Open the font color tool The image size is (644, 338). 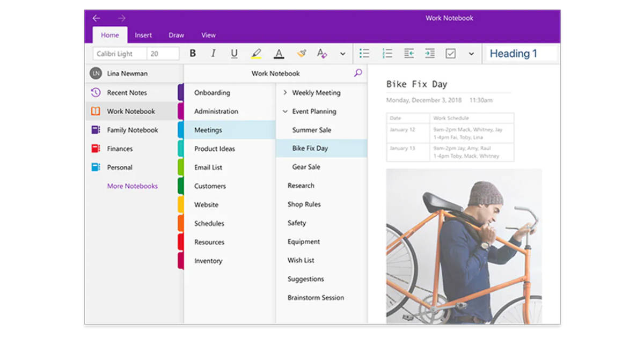tap(279, 53)
